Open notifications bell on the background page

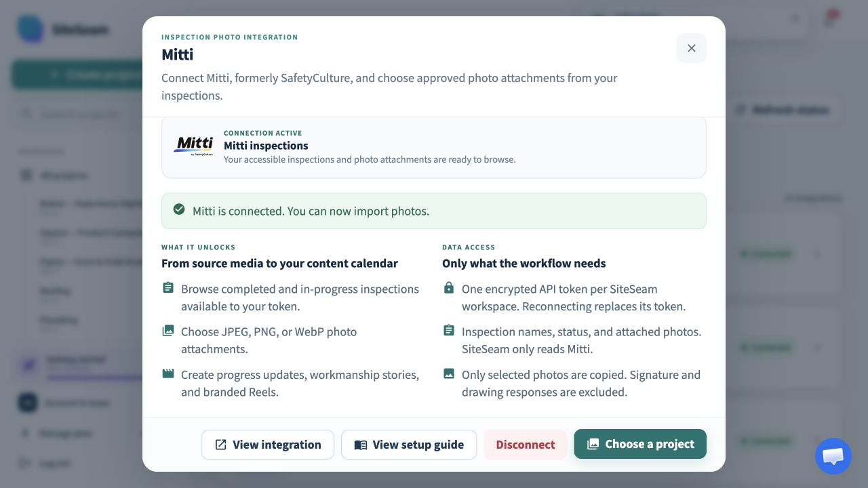[x=829, y=19]
